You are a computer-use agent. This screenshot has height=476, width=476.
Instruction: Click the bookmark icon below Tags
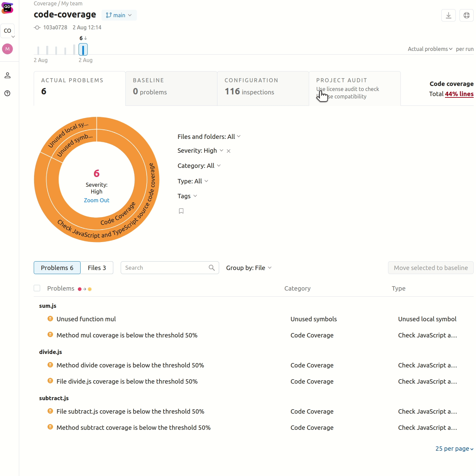(x=181, y=211)
